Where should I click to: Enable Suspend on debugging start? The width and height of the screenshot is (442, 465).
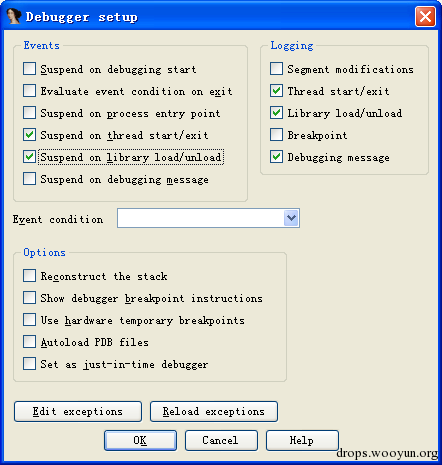pyautogui.click(x=30, y=69)
